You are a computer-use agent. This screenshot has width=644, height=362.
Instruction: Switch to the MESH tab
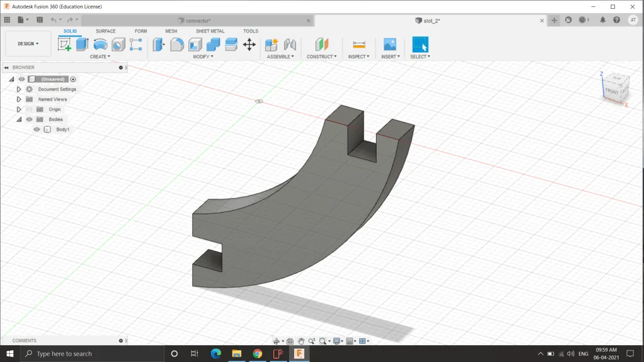[x=171, y=31]
